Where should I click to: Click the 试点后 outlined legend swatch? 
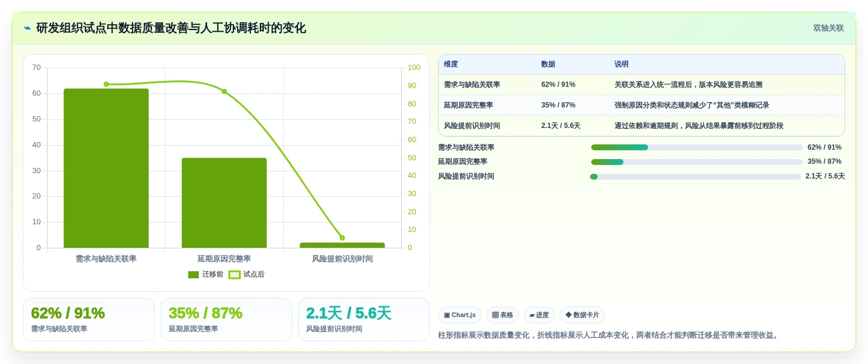[x=234, y=275]
